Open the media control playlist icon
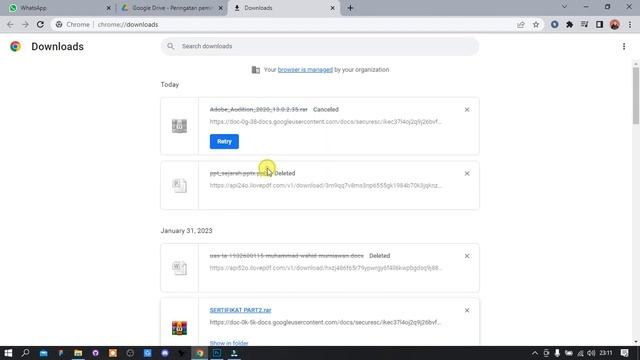 tap(584, 24)
